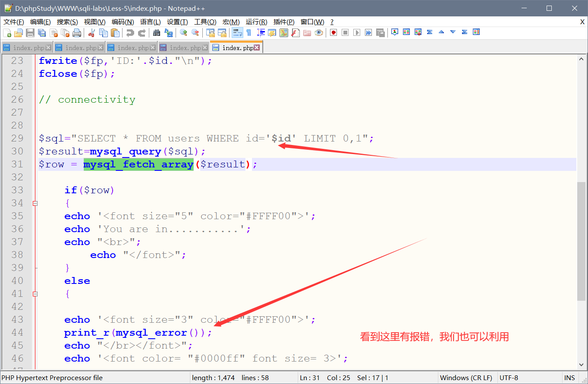Switch to the leftmost index.php tab

(27, 47)
